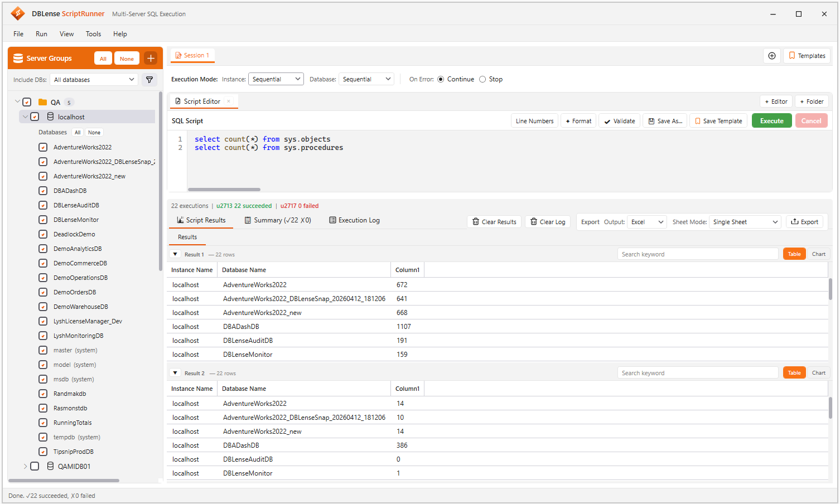The image size is (840, 504).
Task: Switch to the Summary tab
Action: tap(278, 220)
